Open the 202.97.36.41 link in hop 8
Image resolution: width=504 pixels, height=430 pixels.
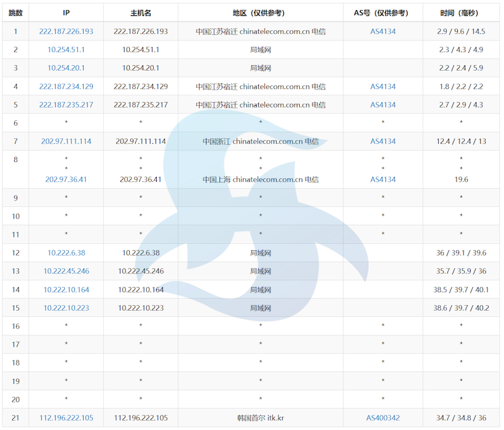coord(66,179)
